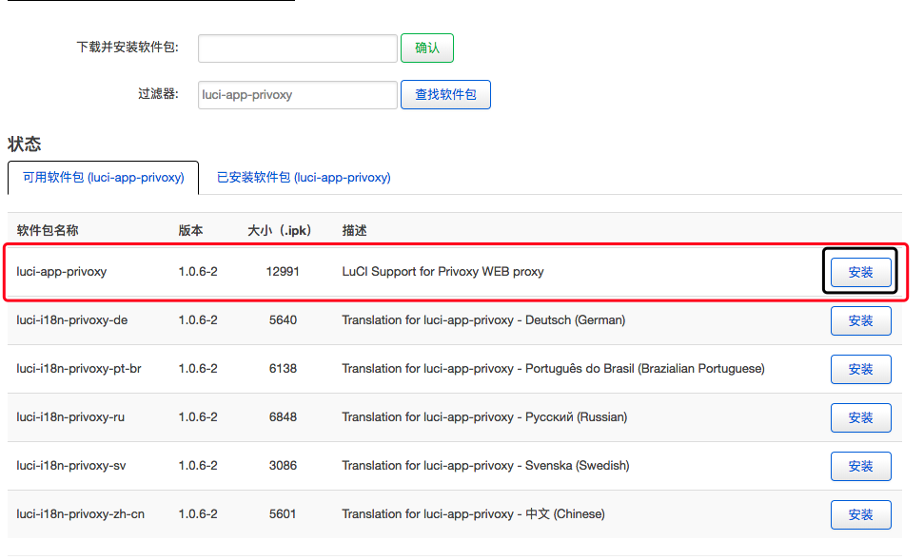Open the 已安装软件包 (luci-app-privoxy) tab

point(304,177)
